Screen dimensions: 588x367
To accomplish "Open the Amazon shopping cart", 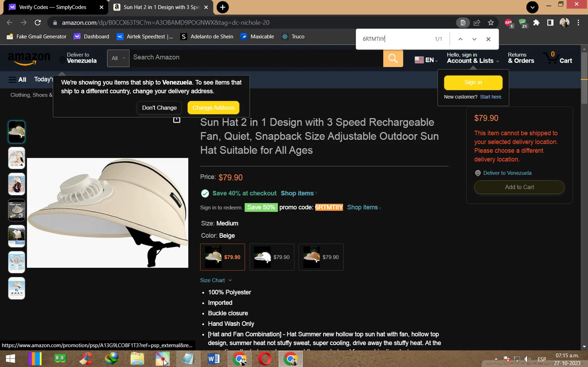I will pos(558,58).
